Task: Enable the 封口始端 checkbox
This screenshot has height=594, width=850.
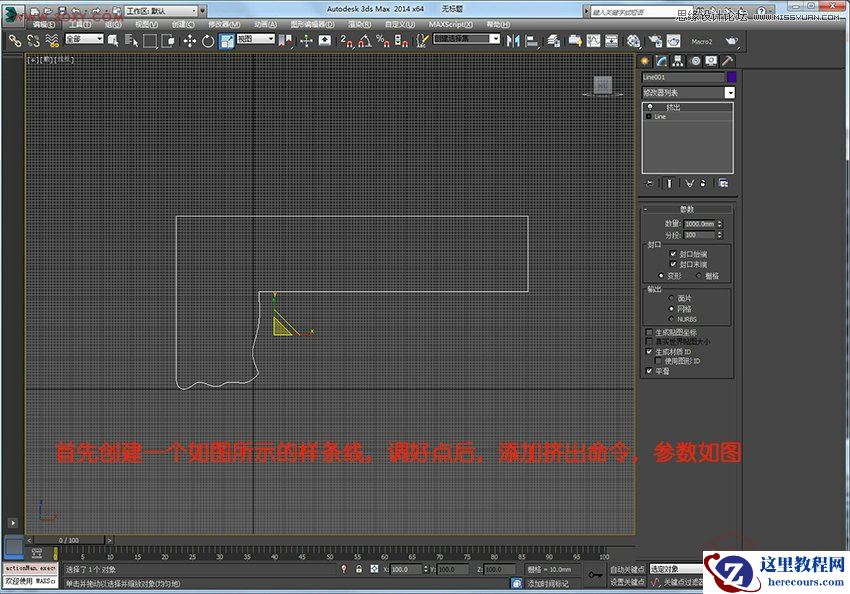Action: (673, 255)
